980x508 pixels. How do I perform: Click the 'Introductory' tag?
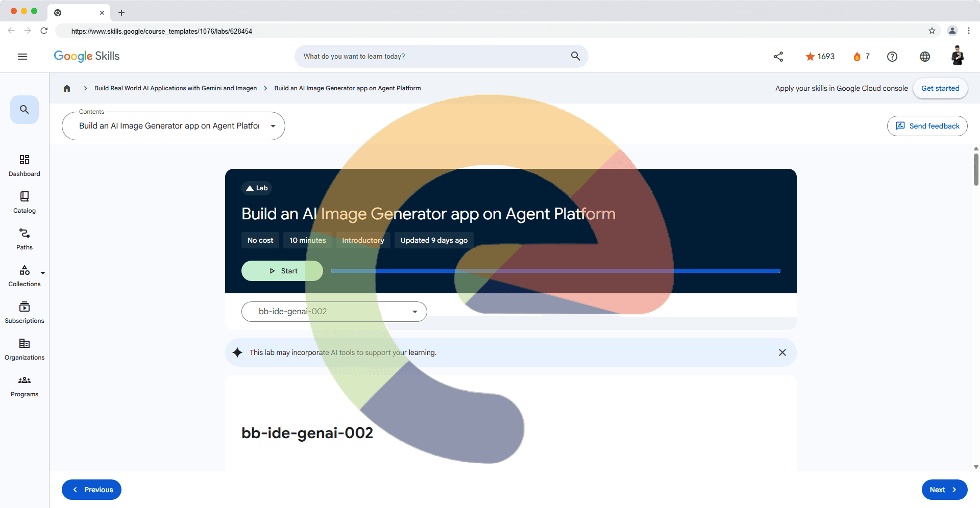click(x=363, y=240)
